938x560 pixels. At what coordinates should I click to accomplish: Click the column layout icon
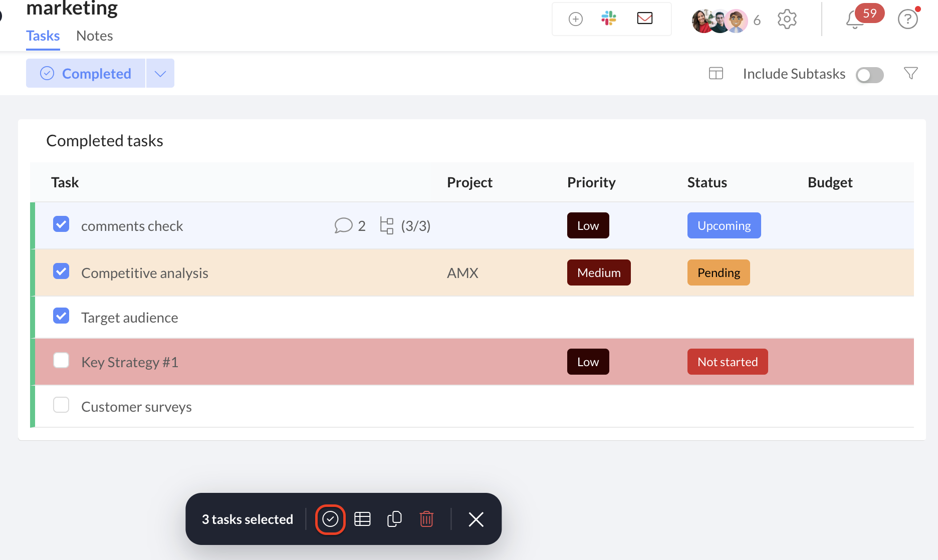point(716,74)
